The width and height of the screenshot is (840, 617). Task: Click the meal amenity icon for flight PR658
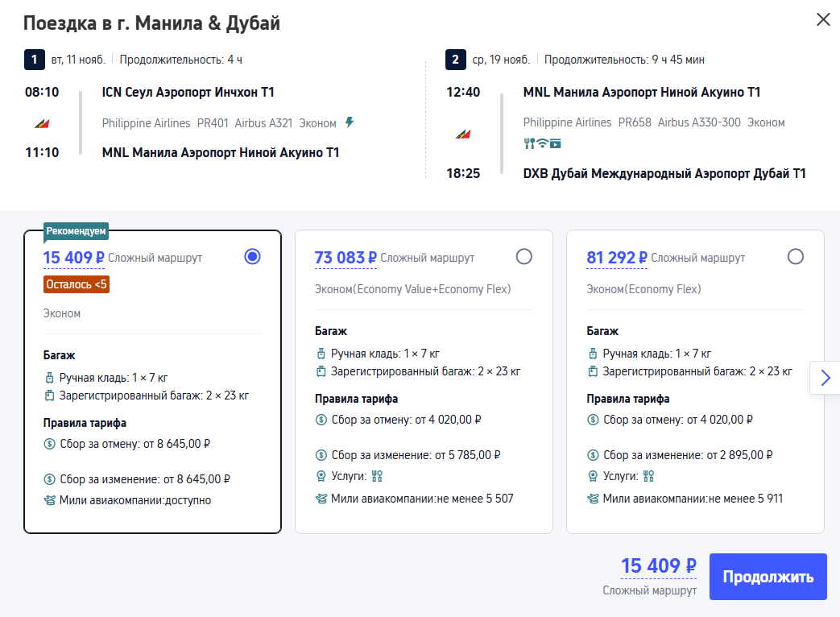529,143
